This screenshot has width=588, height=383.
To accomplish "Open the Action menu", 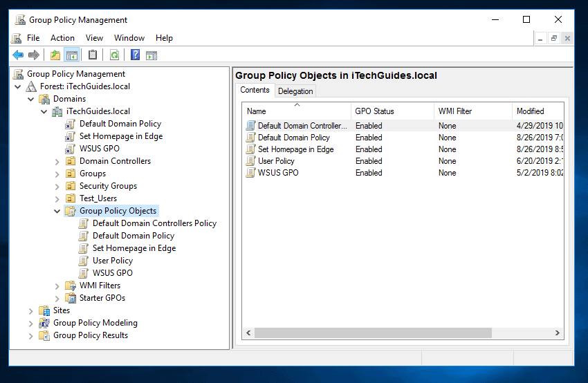I will [x=62, y=38].
